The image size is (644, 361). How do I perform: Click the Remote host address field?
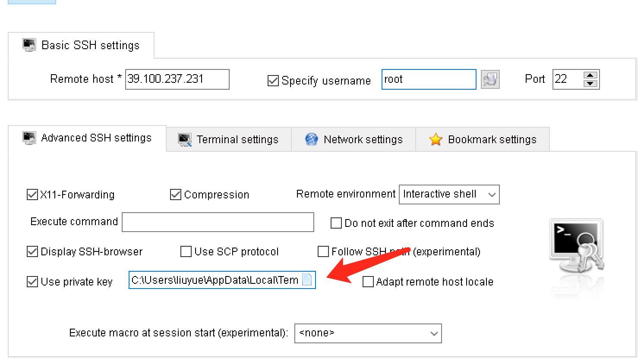[x=177, y=79]
